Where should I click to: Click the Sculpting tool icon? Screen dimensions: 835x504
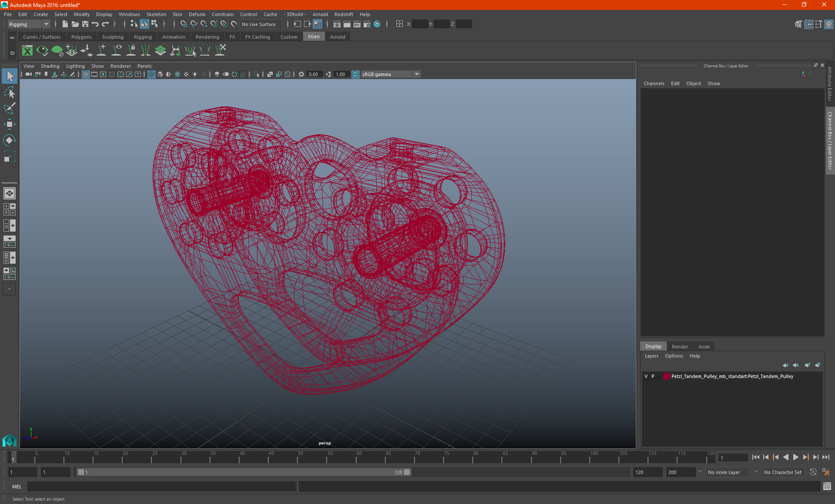[x=113, y=36]
